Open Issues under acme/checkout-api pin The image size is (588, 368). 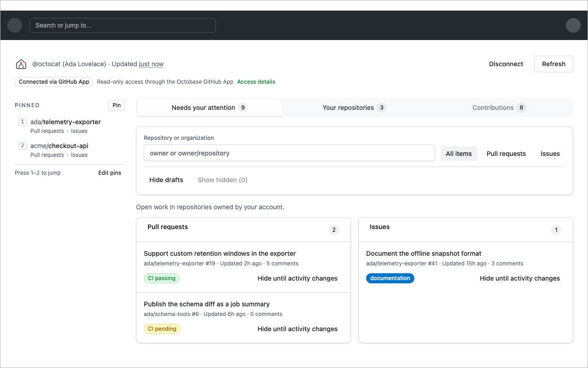(79, 155)
